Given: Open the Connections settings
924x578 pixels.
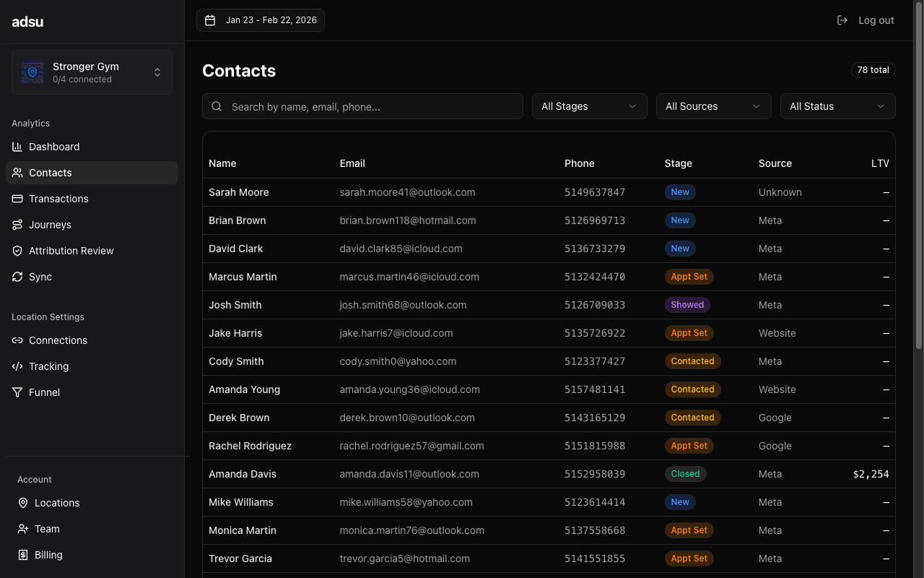Looking at the screenshot, I should (58, 340).
